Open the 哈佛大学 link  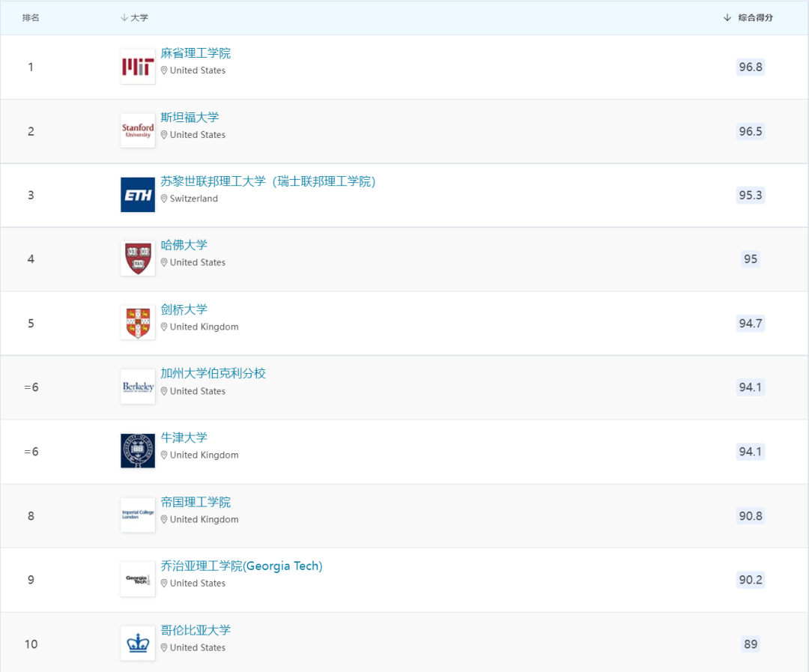[184, 245]
